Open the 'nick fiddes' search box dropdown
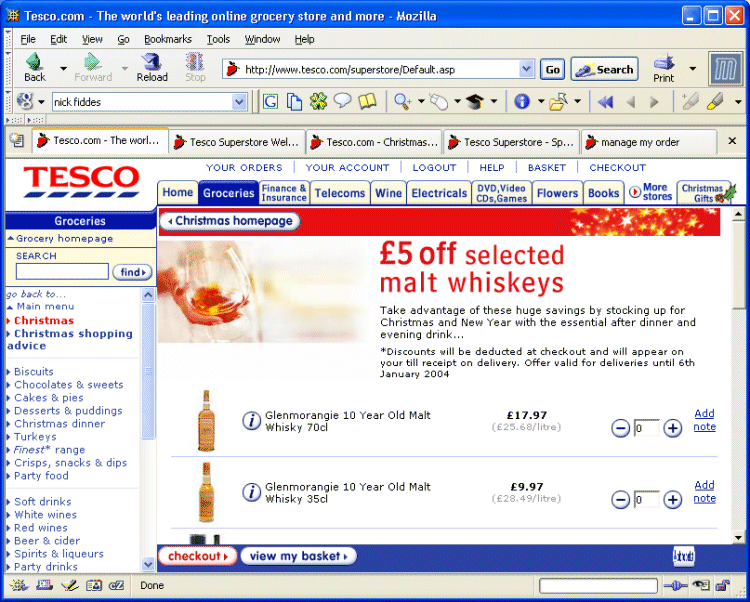 239,101
